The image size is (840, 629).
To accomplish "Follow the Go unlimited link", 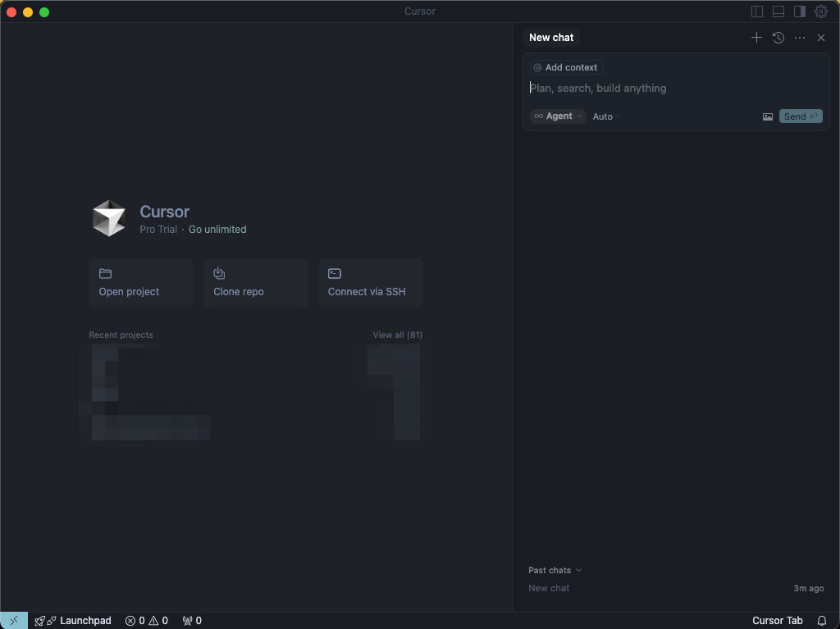I will (217, 230).
